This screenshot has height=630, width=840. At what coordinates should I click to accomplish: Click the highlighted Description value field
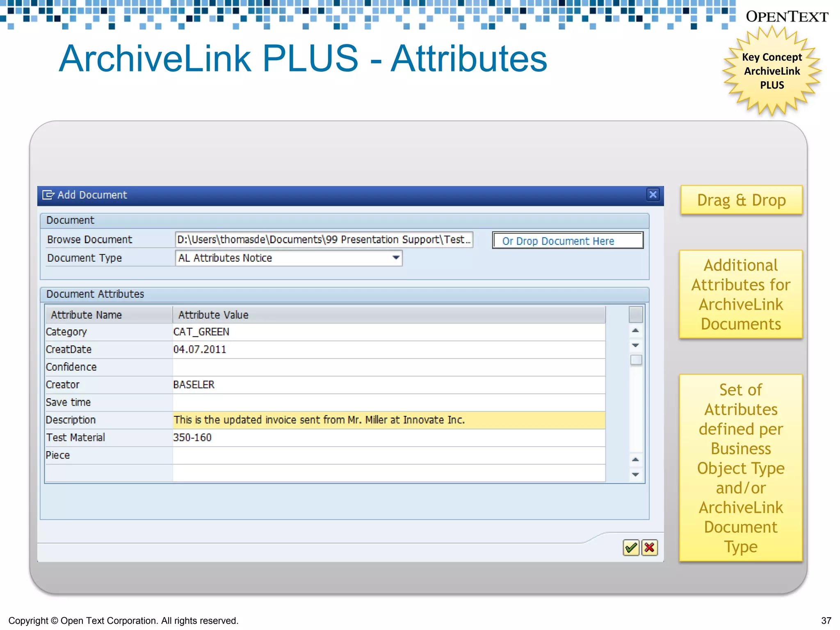(388, 420)
